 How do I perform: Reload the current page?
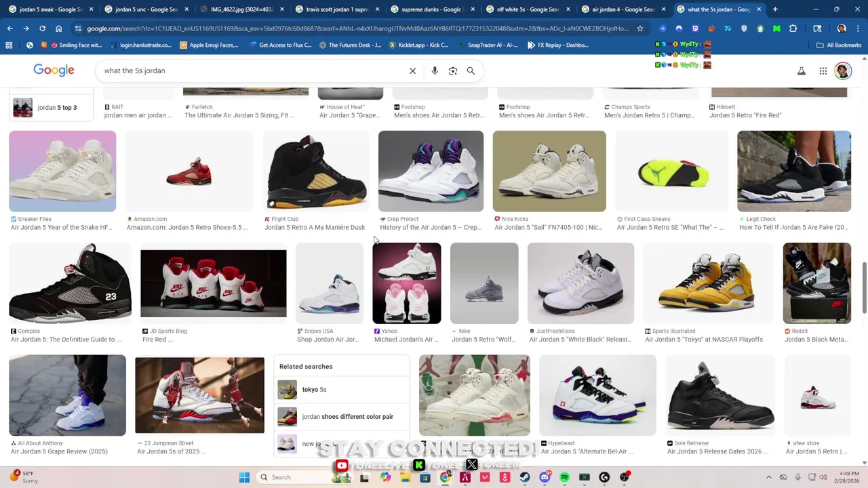[x=42, y=28]
